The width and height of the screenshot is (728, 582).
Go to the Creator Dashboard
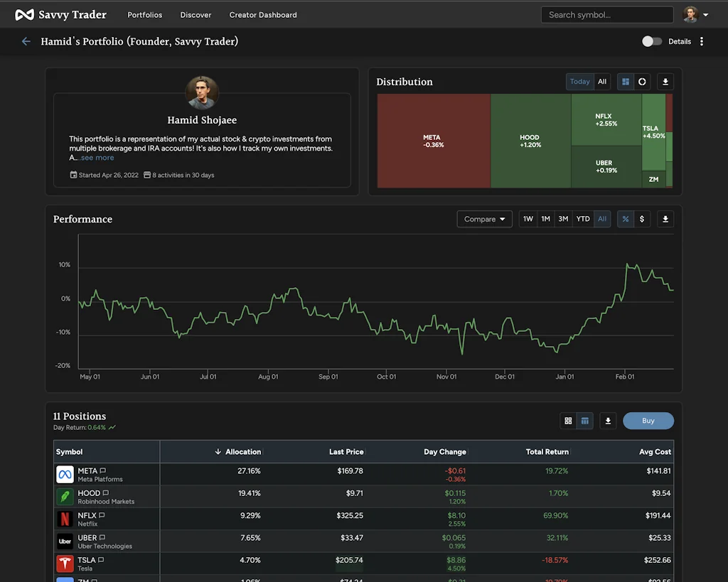tap(262, 15)
